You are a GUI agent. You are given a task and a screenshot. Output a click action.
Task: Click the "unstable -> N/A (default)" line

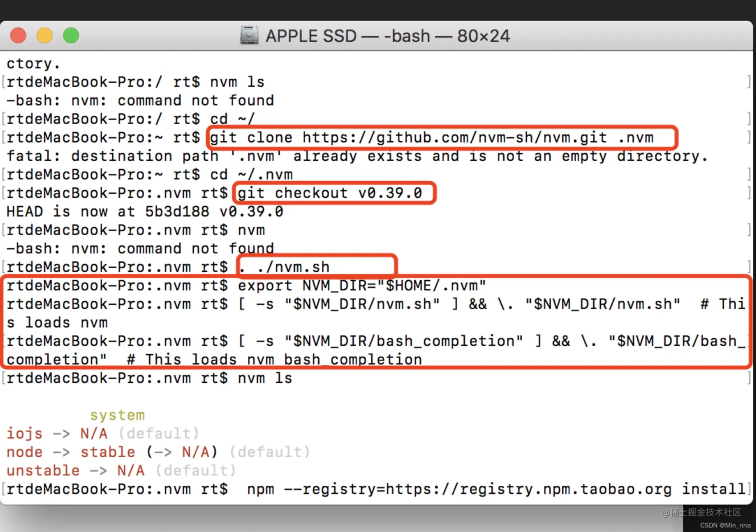pos(121,470)
